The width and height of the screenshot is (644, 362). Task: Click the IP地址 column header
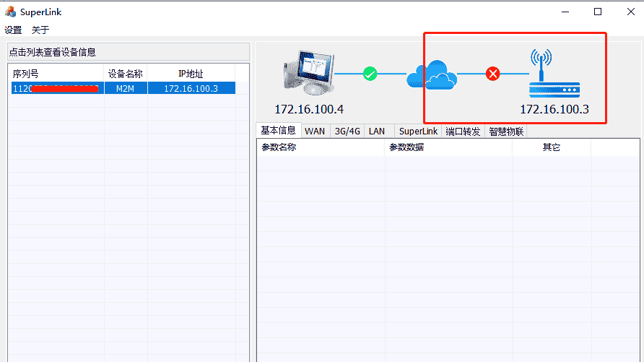[191, 74]
